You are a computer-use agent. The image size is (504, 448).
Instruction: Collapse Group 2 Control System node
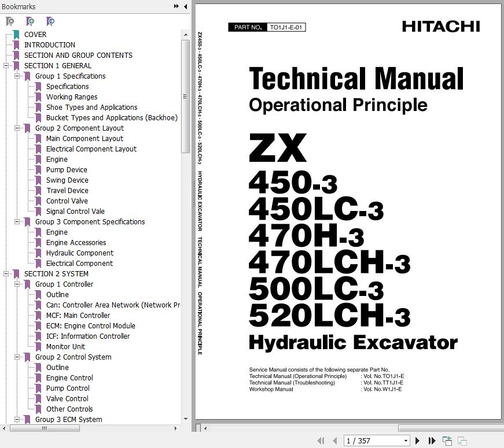[17, 357]
